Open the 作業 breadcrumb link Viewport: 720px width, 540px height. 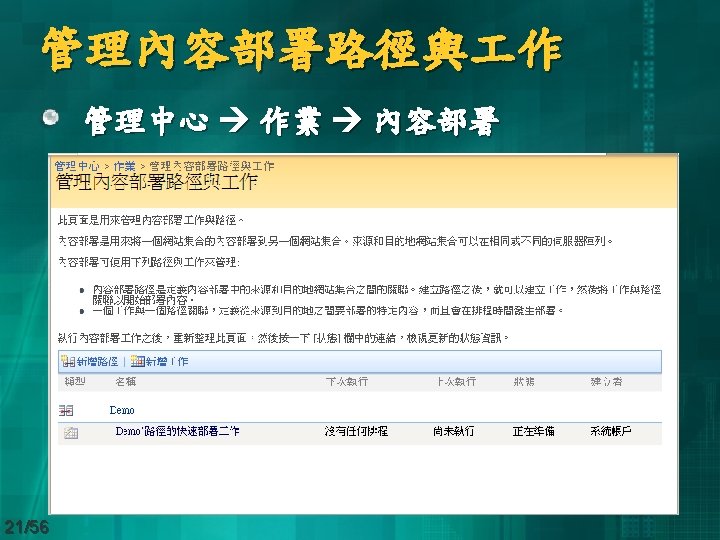[124, 166]
